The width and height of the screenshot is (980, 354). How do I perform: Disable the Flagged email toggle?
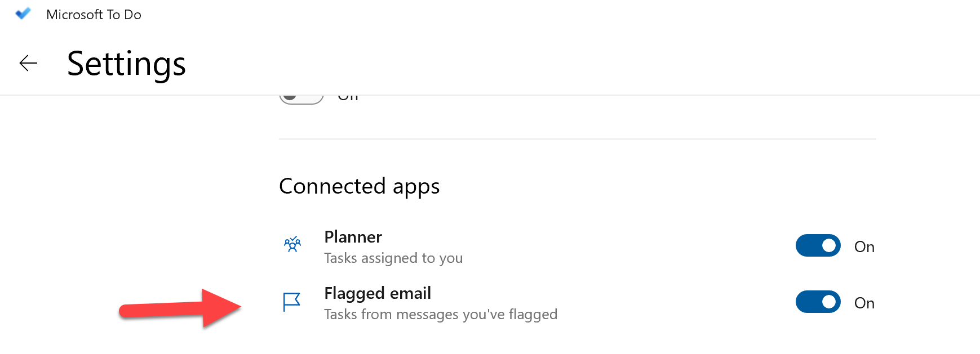point(818,302)
